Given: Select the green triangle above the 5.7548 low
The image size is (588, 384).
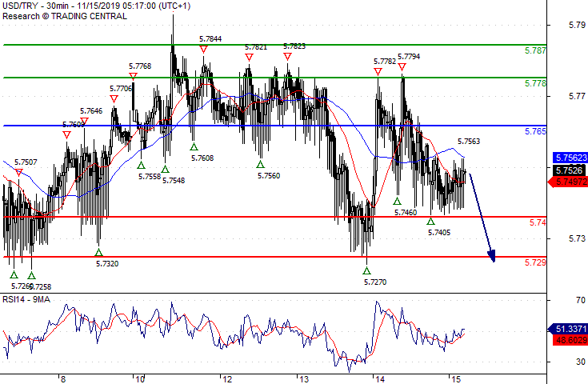Looking at the screenshot, I should click(166, 169).
